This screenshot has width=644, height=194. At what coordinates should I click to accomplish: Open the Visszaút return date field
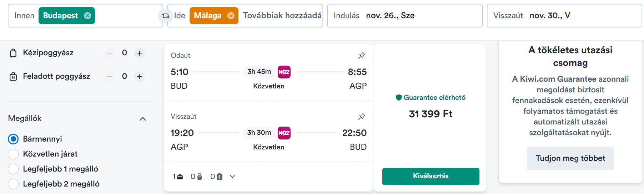564,16
